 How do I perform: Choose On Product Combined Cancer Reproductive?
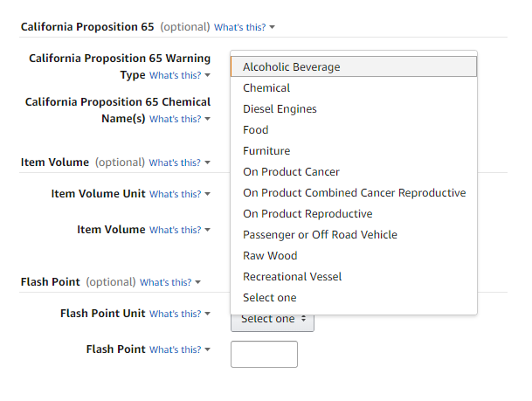pos(354,193)
